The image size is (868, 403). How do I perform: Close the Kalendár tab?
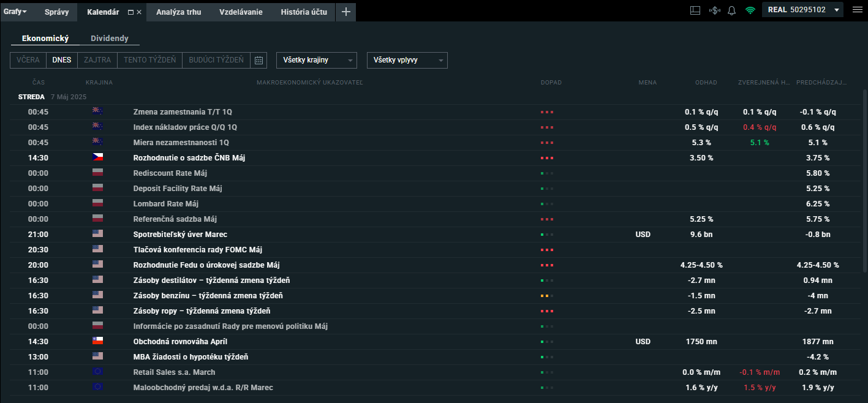139,12
